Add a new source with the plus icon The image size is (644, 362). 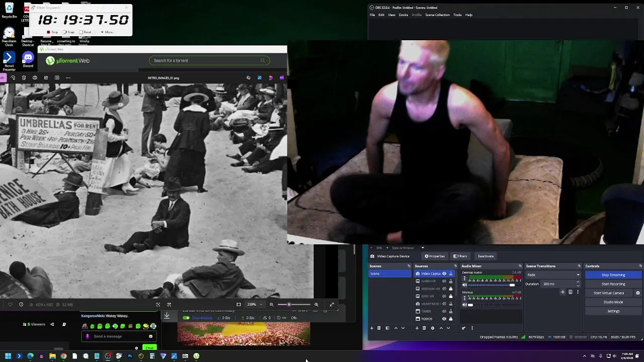pos(417,328)
